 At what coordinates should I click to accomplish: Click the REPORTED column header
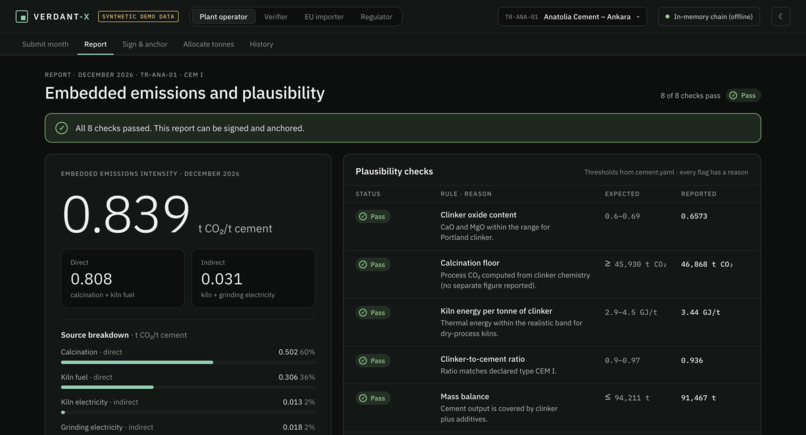tap(699, 194)
